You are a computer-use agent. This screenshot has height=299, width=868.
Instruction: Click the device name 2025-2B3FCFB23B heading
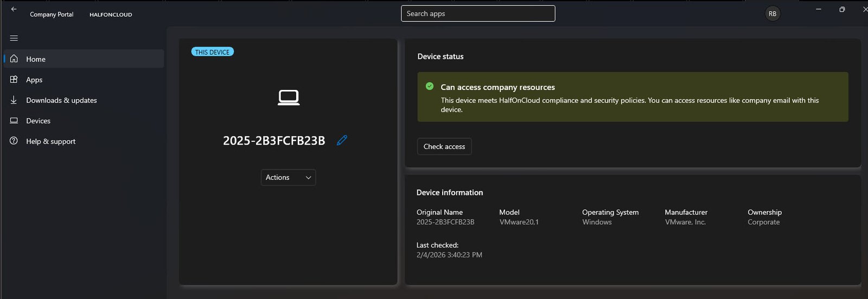[274, 141]
